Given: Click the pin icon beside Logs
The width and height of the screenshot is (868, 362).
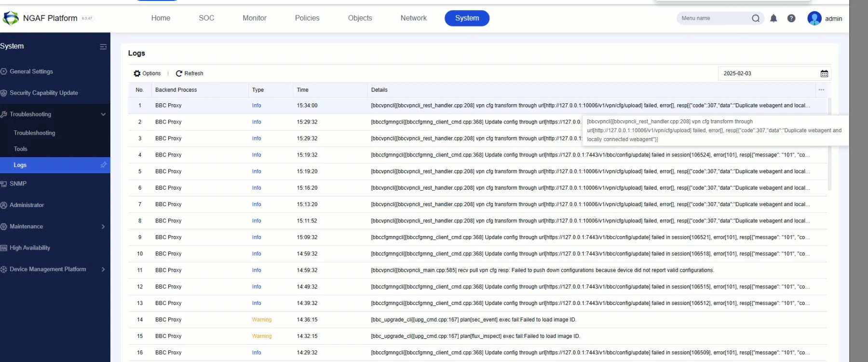Looking at the screenshot, I should tap(103, 165).
